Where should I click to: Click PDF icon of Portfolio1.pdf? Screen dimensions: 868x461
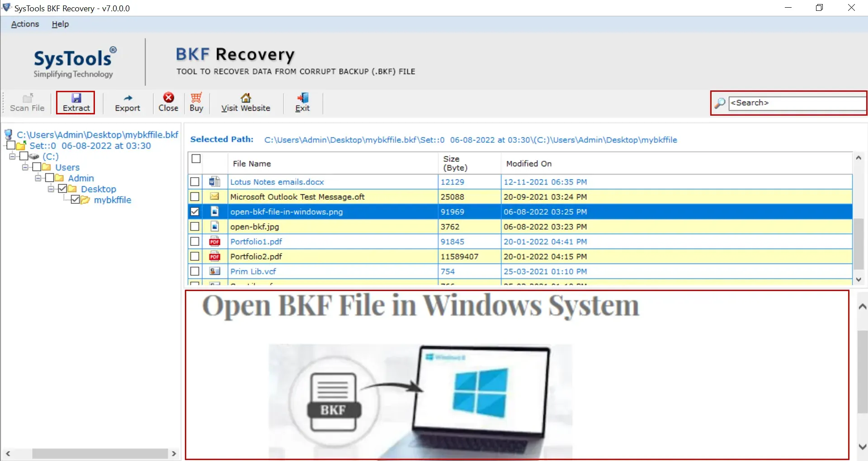pos(215,241)
